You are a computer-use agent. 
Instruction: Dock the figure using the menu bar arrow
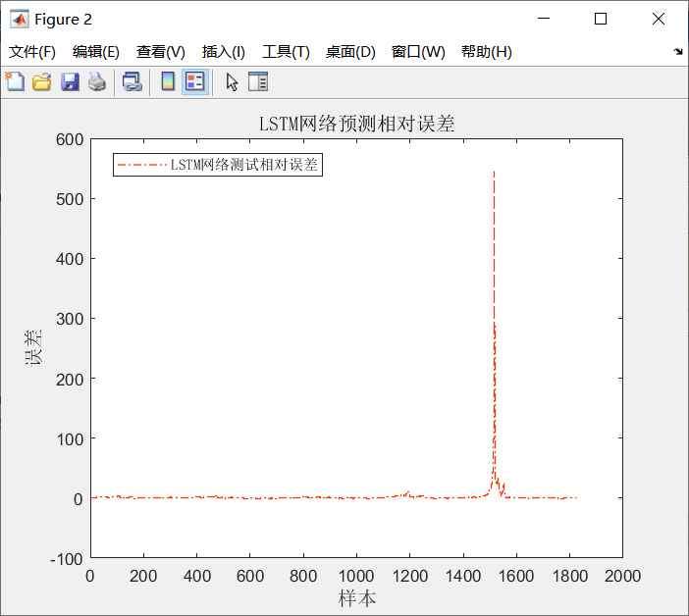pyautogui.click(x=677, y=52)
